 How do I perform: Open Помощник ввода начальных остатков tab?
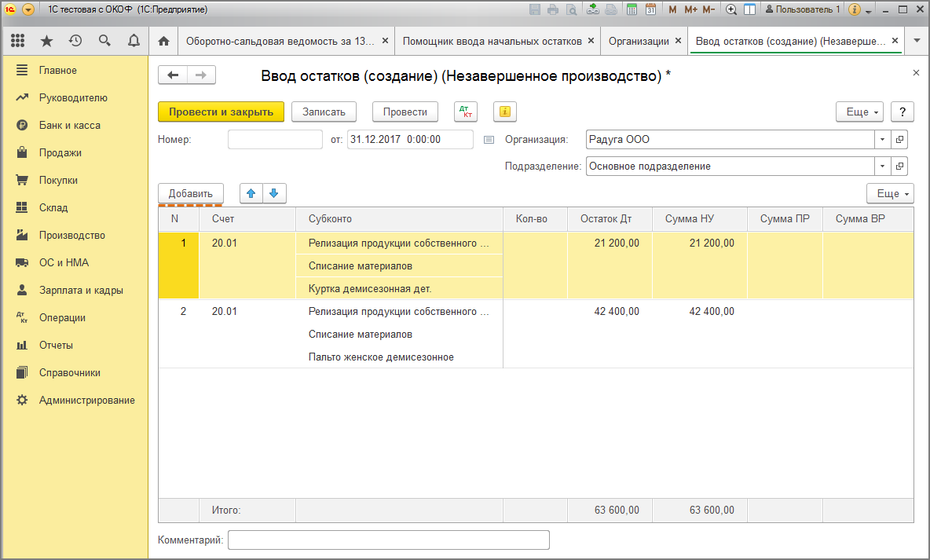pos(492,41)
